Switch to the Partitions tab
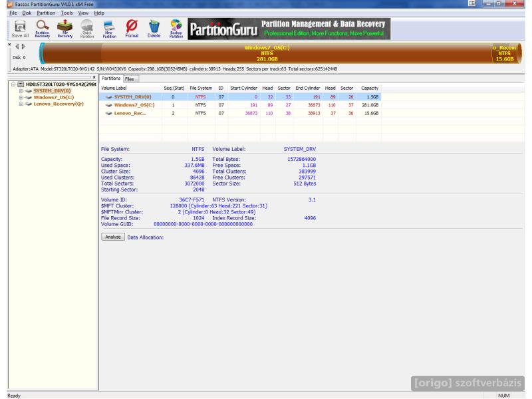Viewport: 532px width, 399px height. pyautogui.click(x=111, y=78)
